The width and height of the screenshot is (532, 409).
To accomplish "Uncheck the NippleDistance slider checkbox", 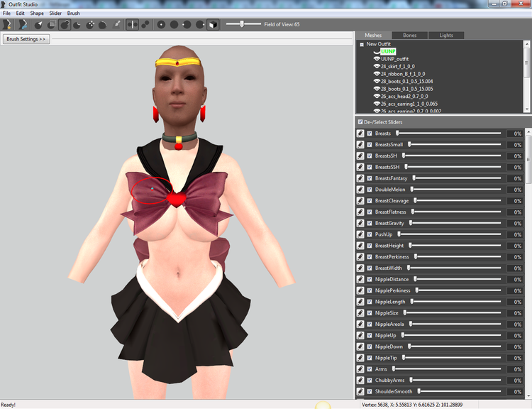I will [370, 279].
